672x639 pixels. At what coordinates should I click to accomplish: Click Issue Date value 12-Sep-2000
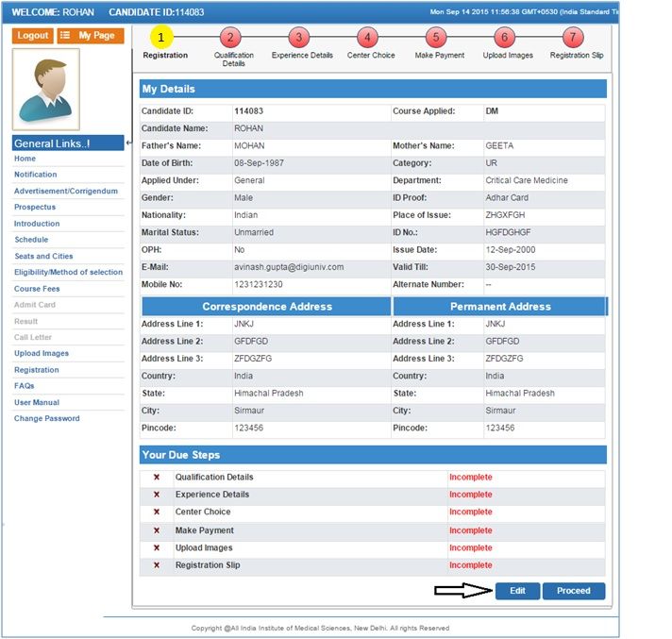510,250
